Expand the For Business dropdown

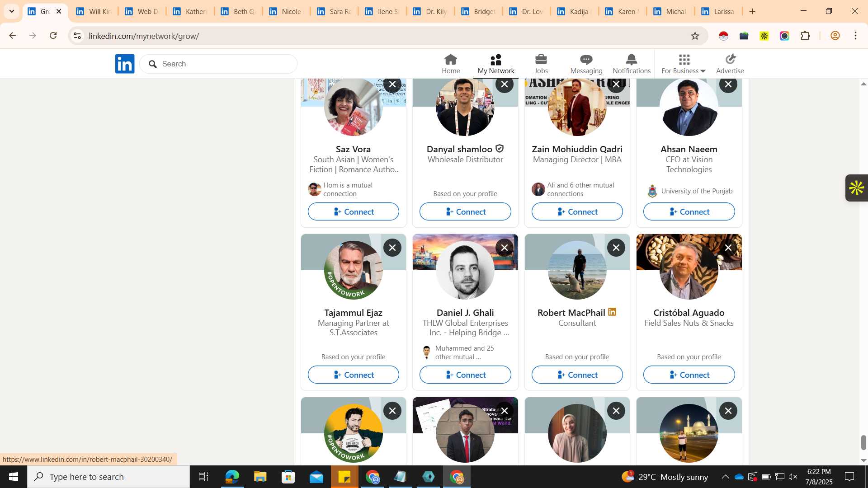[684, 64]
